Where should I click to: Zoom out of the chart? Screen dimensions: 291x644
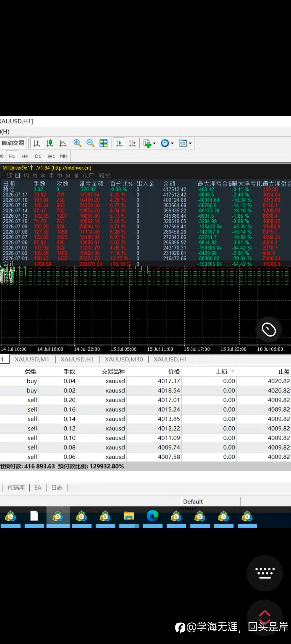coord(90,143)
